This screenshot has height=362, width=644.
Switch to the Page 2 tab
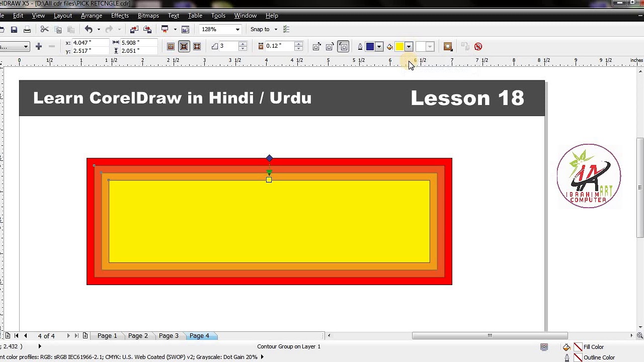(x=138, y=335)
